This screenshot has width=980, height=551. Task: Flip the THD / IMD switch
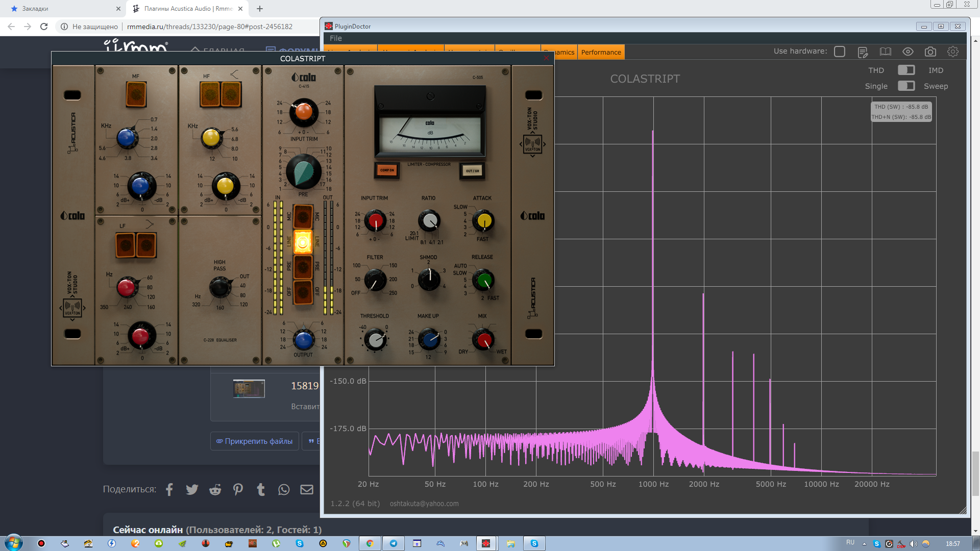pyautogui.click(x=906, y=70)
